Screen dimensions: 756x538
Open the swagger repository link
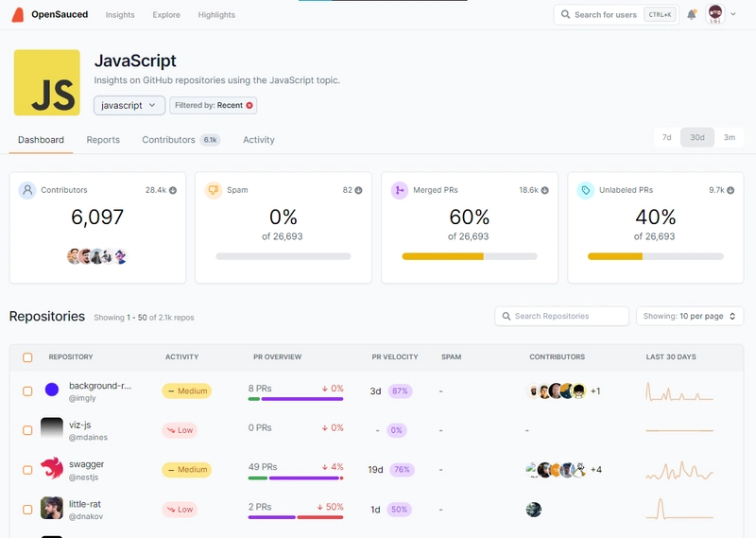click(x=86, y=464)
